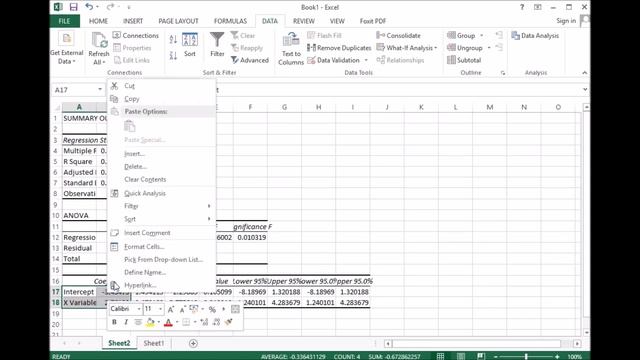
Task: Add a new sheet with plus icon
Action: (193, 343)
